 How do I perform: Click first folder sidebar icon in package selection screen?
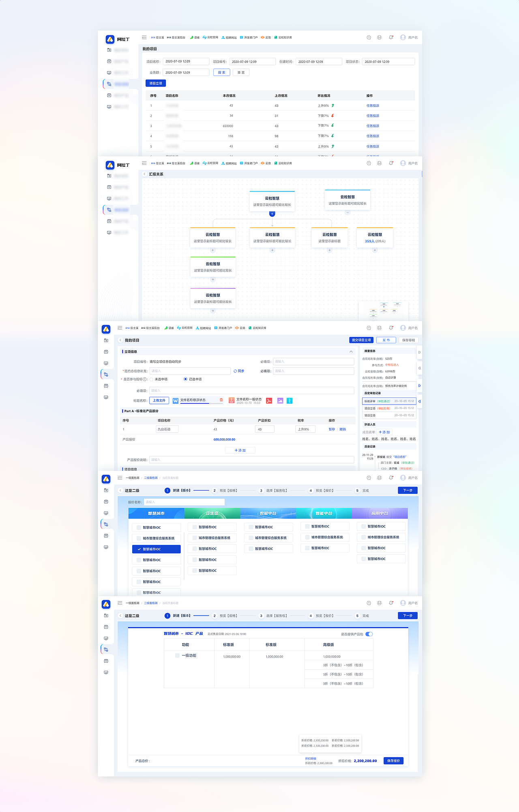[x=106, y=490]
